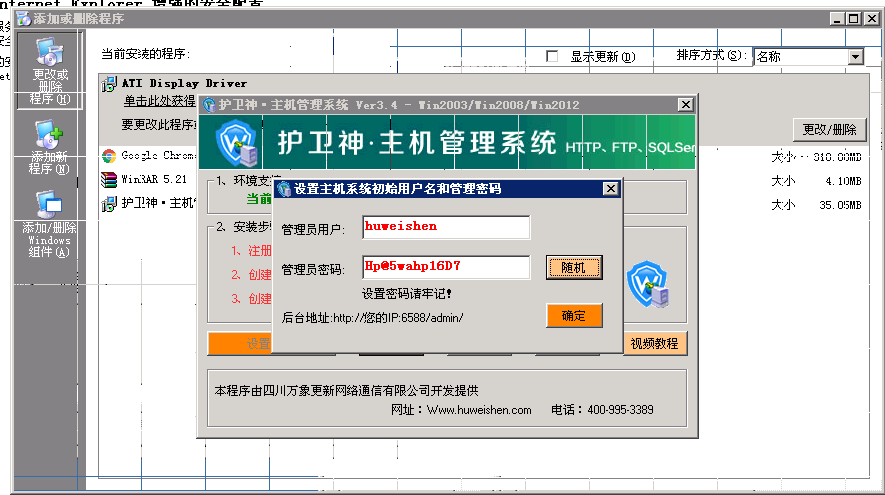Viewport: 885px width, 495px height.
Task: Open the 排序方式 dropdown
Action: coord(856,56)
